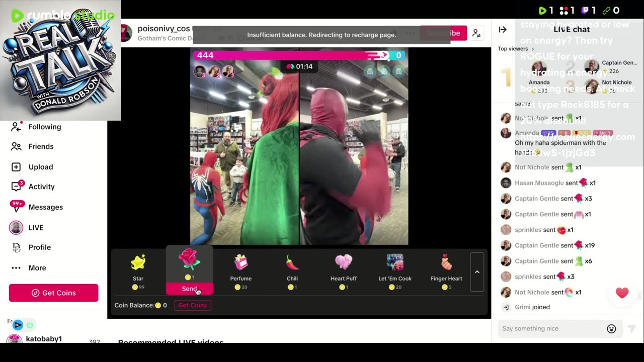Screen dimensions: 644x362
Task: Expand the Top viewers list
Action: (516, 49)
